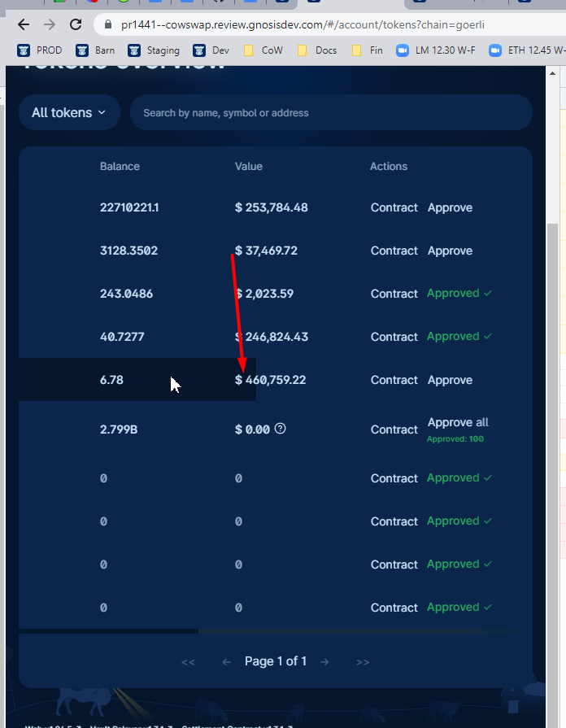566x728 pixels.
Task: Open the PROD bookmark
Action: 40,50
